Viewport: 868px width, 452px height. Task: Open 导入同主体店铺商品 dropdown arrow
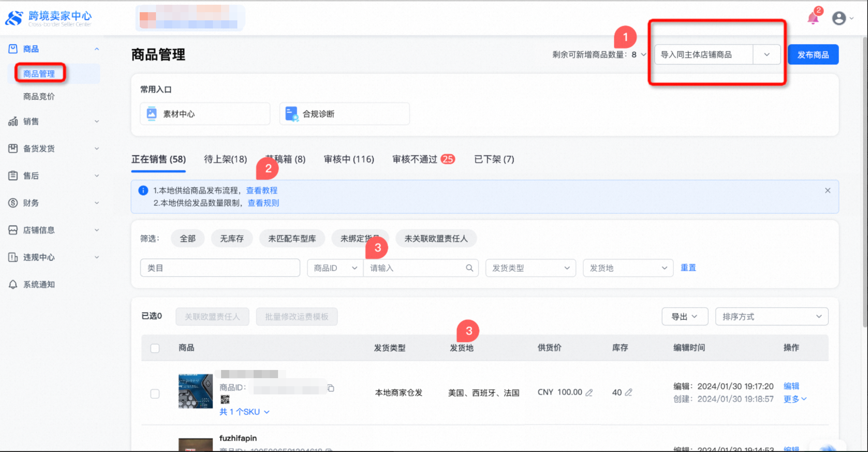click(x=767, y=55)
